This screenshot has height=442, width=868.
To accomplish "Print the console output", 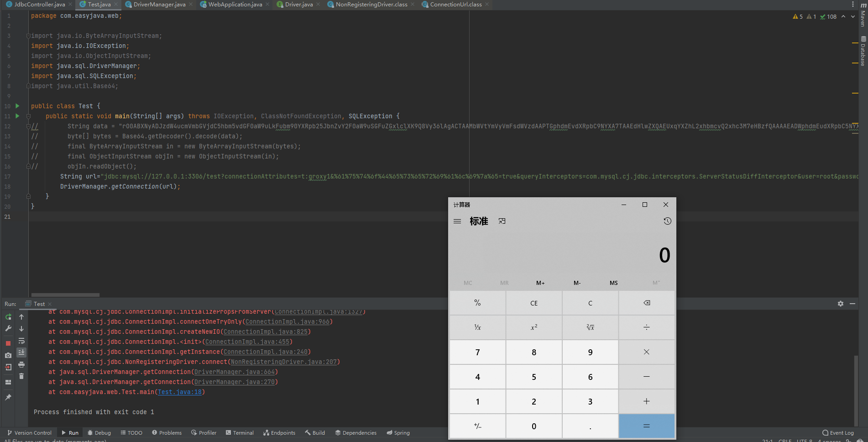I will 21,365.
